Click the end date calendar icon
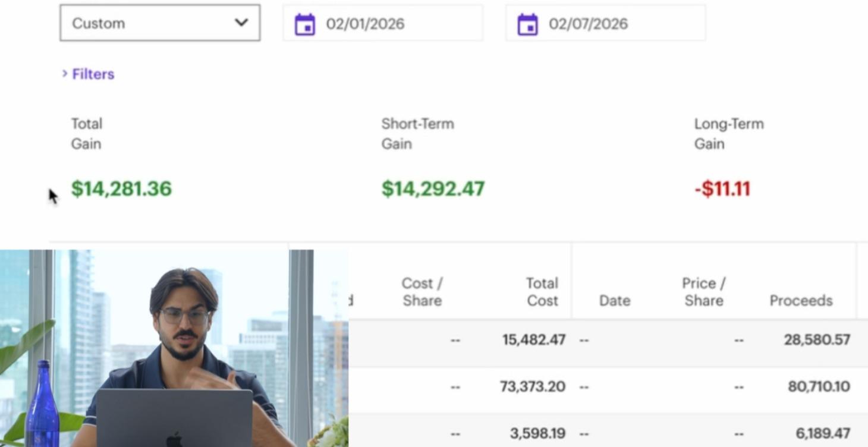 [x=527, y=24]
